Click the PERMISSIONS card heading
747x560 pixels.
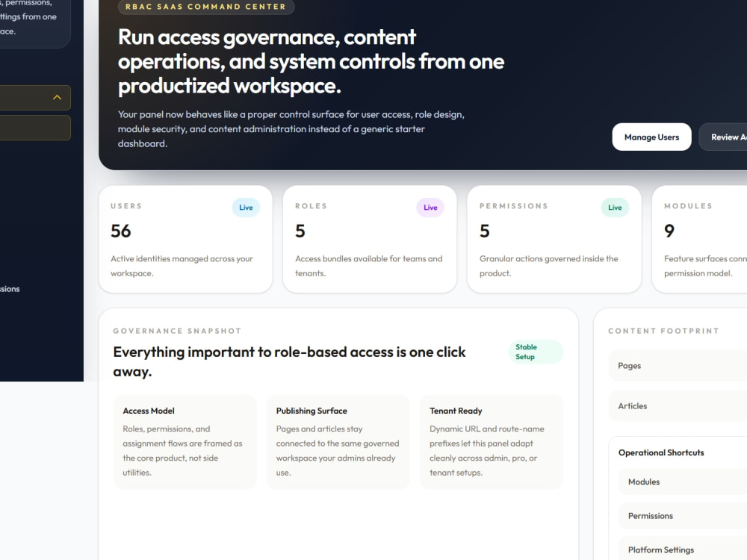[x=514, y=206]
